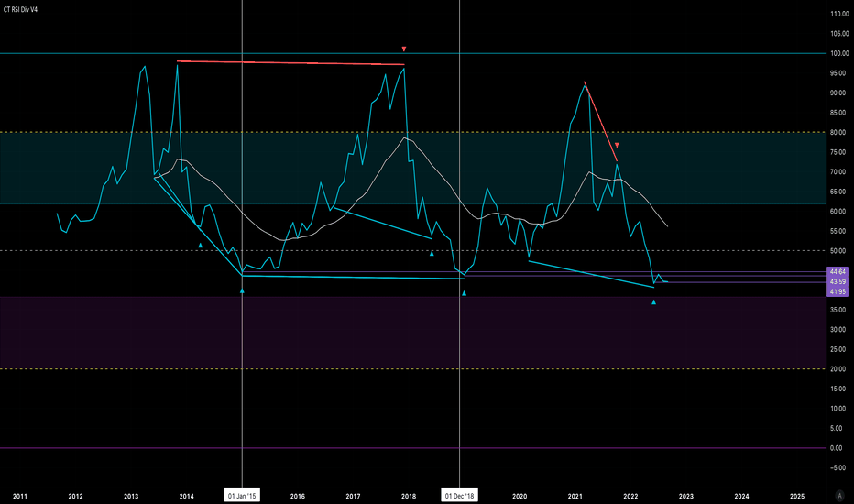Click the 2022 label on the time axis
The height and width of the screenshot is (504, 854).
630,496
